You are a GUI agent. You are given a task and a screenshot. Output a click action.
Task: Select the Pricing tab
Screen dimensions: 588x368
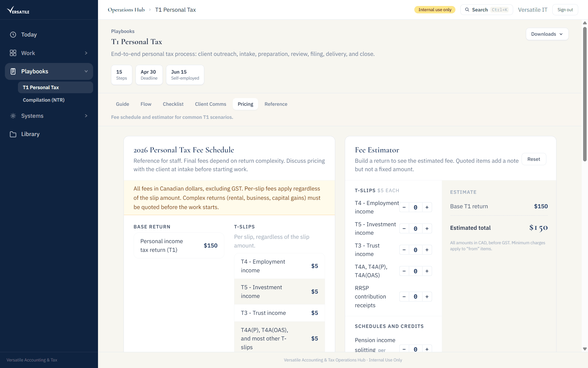(245, 104)
